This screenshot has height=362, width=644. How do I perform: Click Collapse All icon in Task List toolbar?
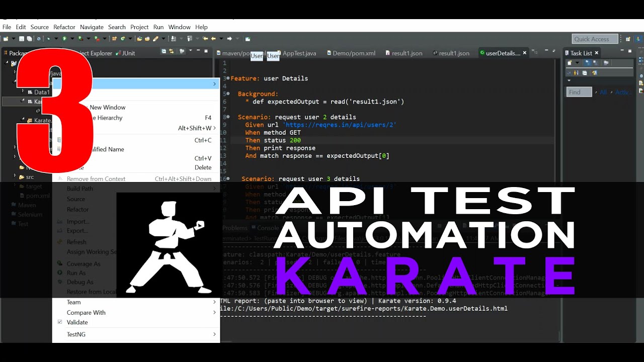pos(585,73)
